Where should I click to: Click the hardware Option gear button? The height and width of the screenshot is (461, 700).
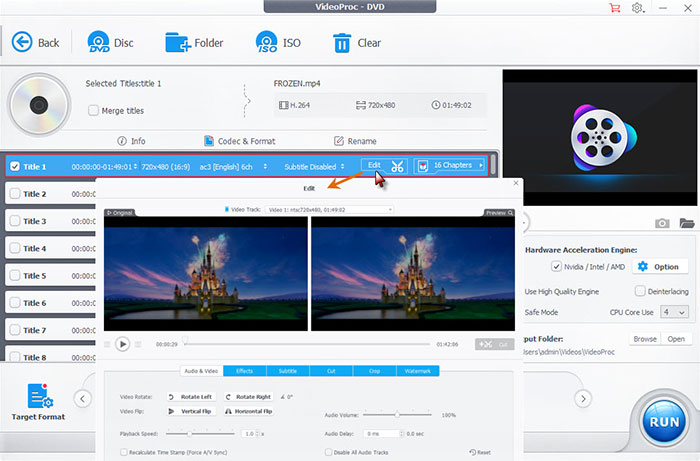coord(659,266)
